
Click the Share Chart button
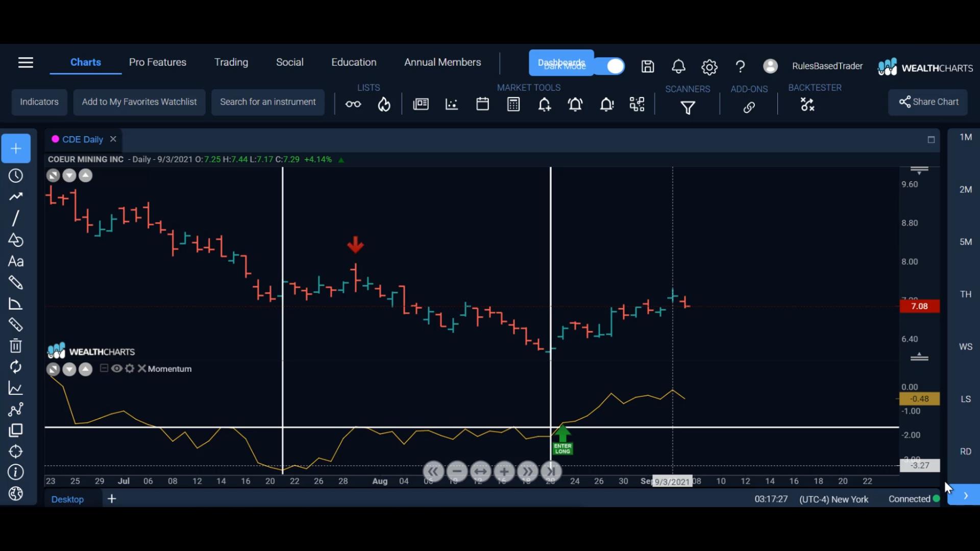click(x=928, y=102)
